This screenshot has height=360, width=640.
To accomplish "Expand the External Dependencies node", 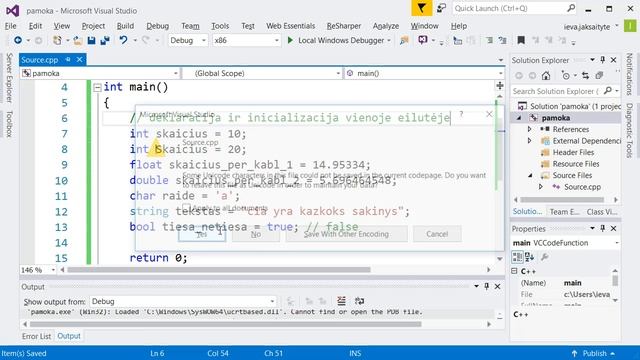I will coord(529,140).
